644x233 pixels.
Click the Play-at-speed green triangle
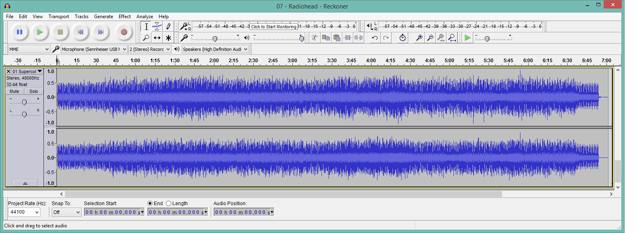(468, 38)
